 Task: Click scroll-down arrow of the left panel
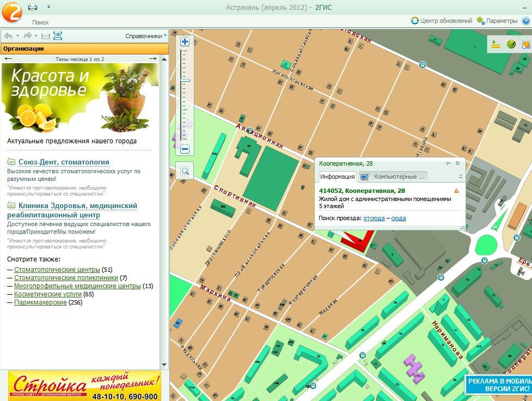click(x=164, y=365)
